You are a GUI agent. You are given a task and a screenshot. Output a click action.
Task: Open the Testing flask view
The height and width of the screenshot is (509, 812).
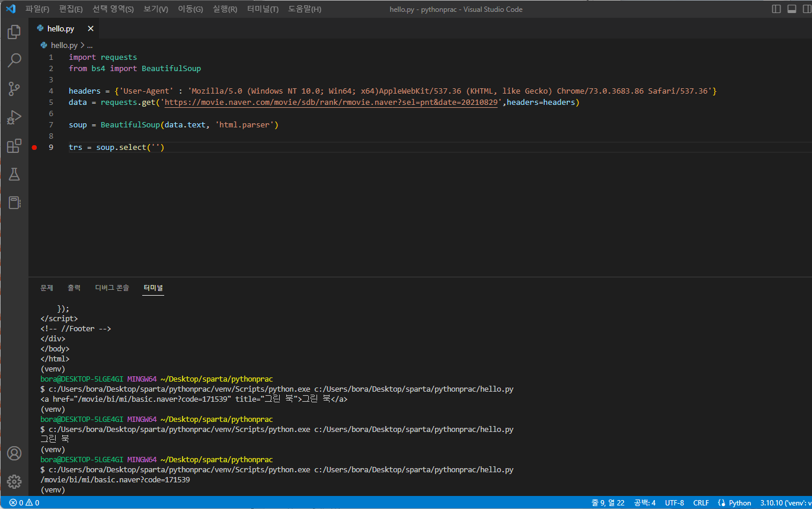pos(14,174)
